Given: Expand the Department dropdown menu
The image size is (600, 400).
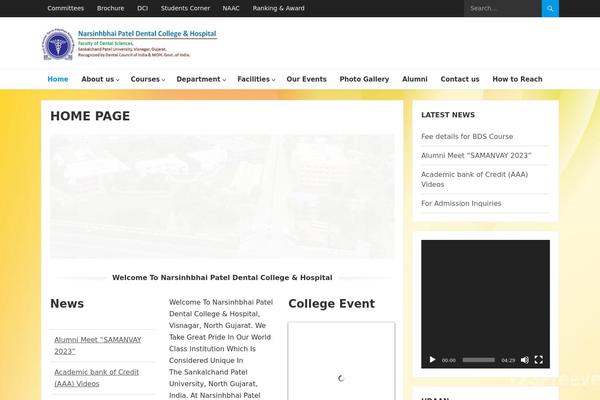Looking at the screenshot, I should pos(201,79).
